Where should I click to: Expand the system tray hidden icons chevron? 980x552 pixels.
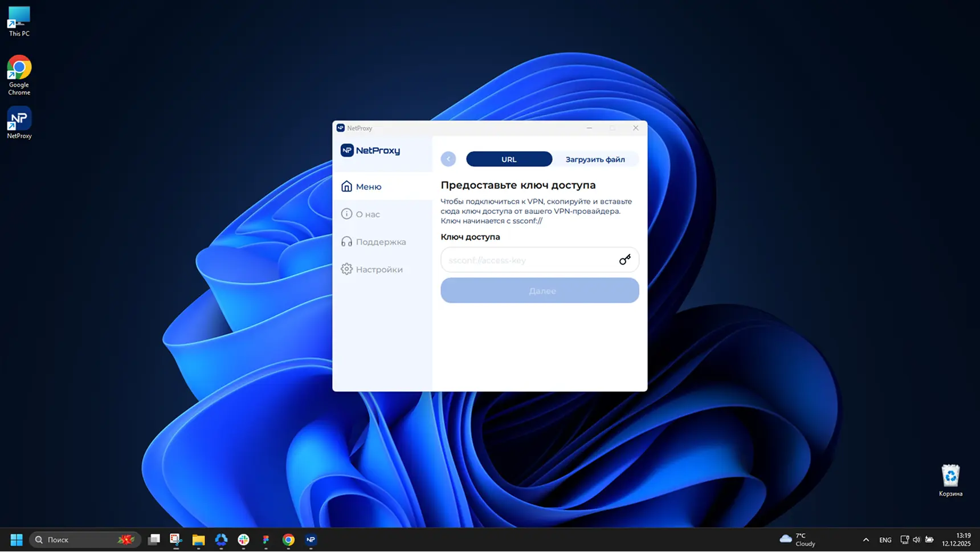(x=865, y=539)
